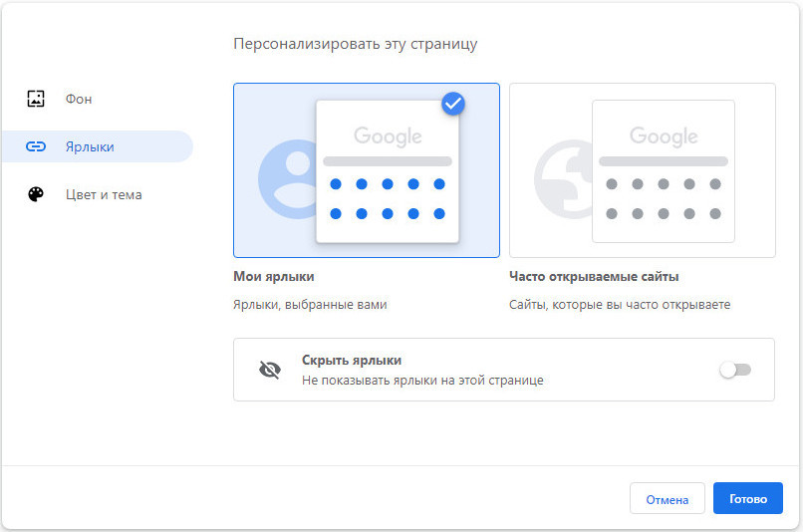Click the gray globe illustration
The height and width of the screenshot is (532, 803).
[x=563, y=179]
